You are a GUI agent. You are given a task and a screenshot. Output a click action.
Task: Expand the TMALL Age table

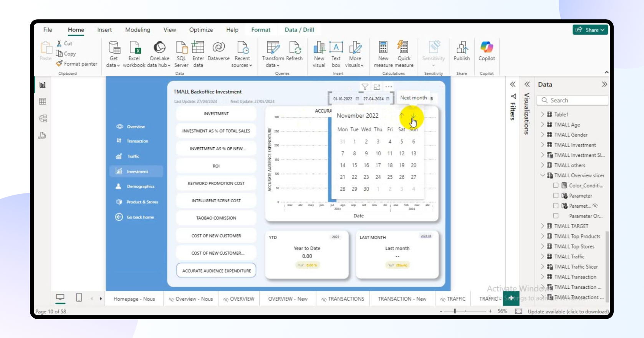[x=542, y=125]
